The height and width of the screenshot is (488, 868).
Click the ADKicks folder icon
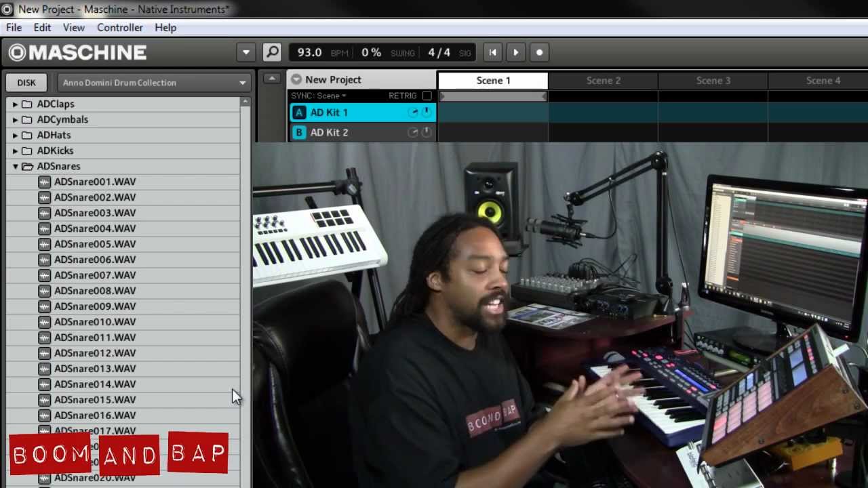(x=27, y=150)
